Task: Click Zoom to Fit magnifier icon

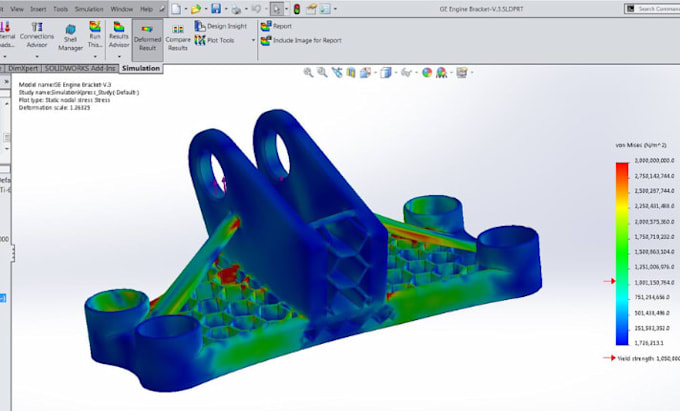Action: coord(308,72)
